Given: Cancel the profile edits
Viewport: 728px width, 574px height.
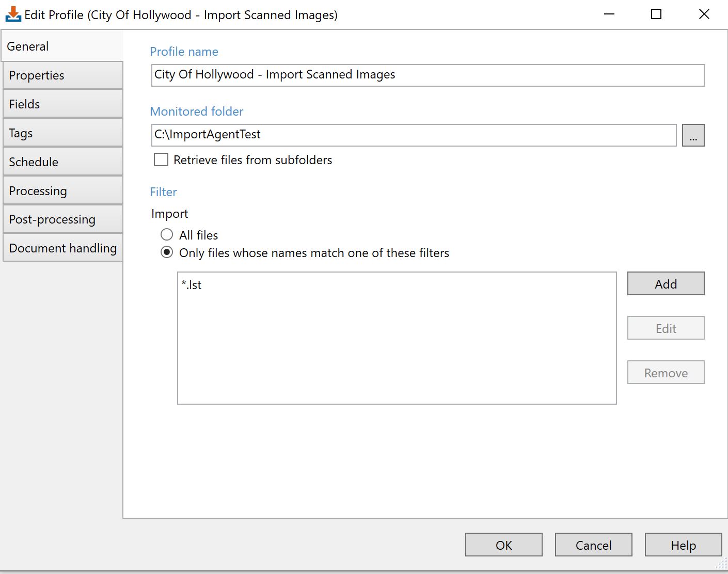Looking at the screenshot, I should tap(593, 545).
